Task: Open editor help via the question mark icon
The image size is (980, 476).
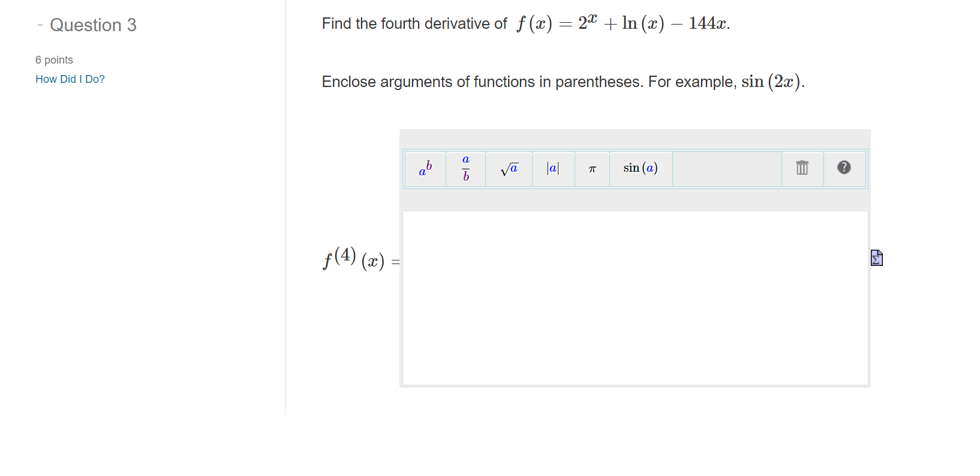Action: pos(844,169)
